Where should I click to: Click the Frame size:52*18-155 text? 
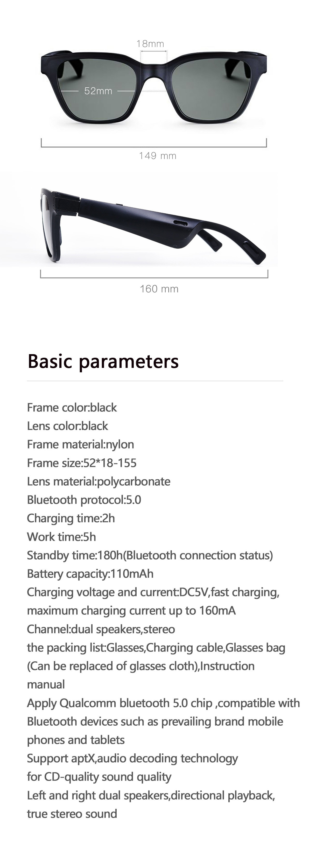(82, 463)
